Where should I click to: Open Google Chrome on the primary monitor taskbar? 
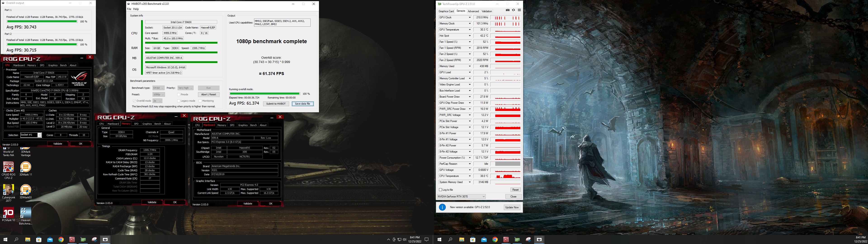click(x=61, y=240)
